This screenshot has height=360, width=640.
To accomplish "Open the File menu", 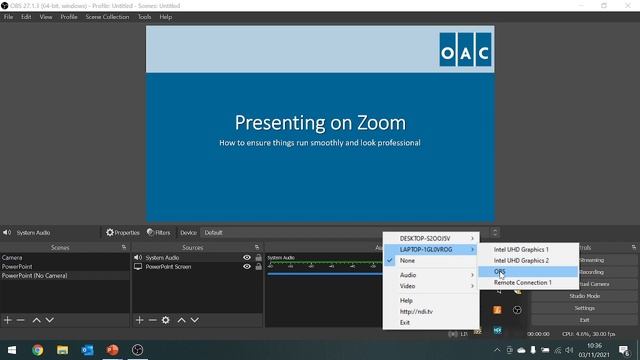I will click(8, 17).
